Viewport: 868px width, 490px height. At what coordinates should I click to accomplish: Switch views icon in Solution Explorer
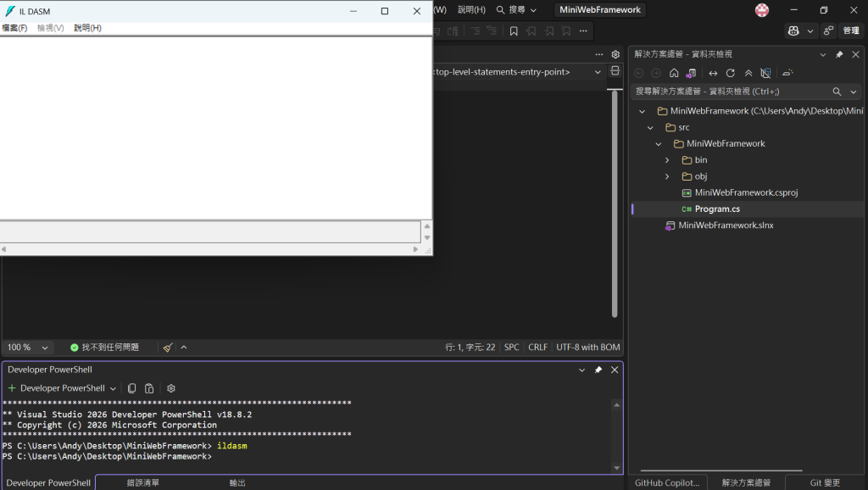point(691,73)
